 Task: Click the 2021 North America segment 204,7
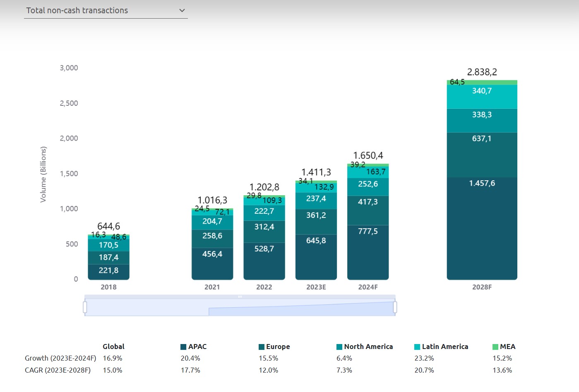(x=212, y=222)
